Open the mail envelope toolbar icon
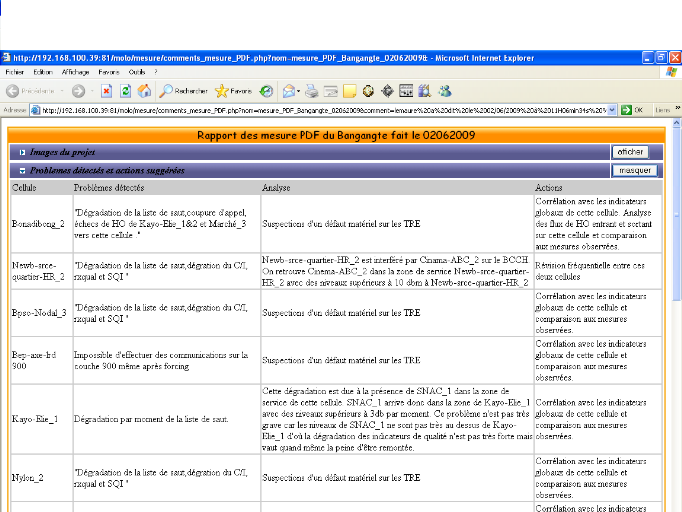 click(290, 90)
